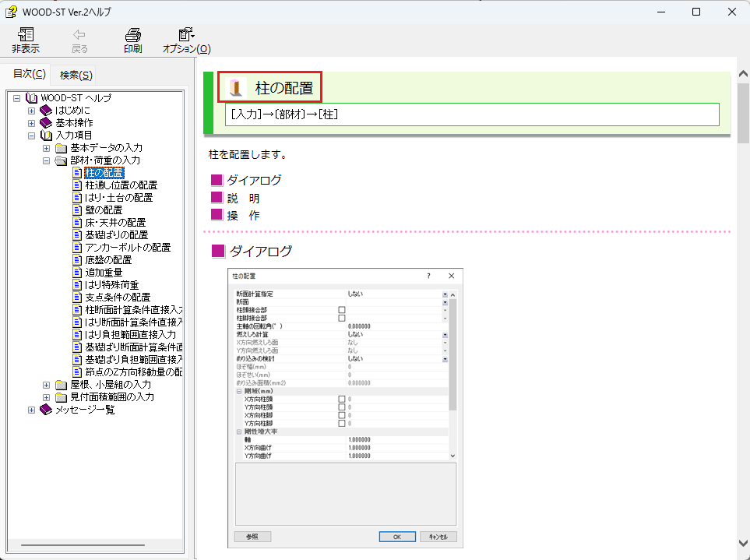Click the page icon beside アンカーボルトの配置
Image resolution: width=750 pixels, height=560 pixels.
(77, 248)
